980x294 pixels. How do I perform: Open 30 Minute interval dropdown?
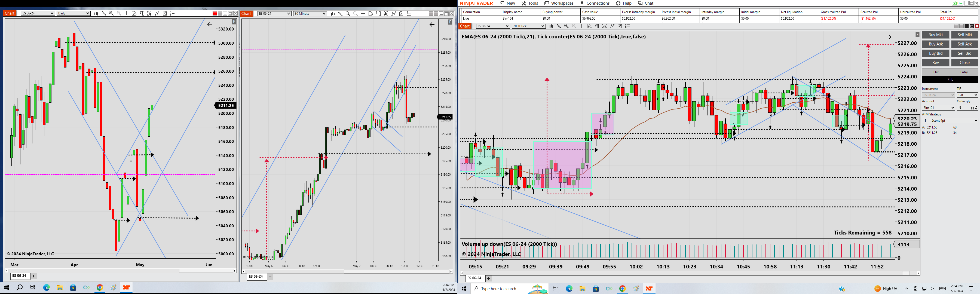(x=310, y=14)
